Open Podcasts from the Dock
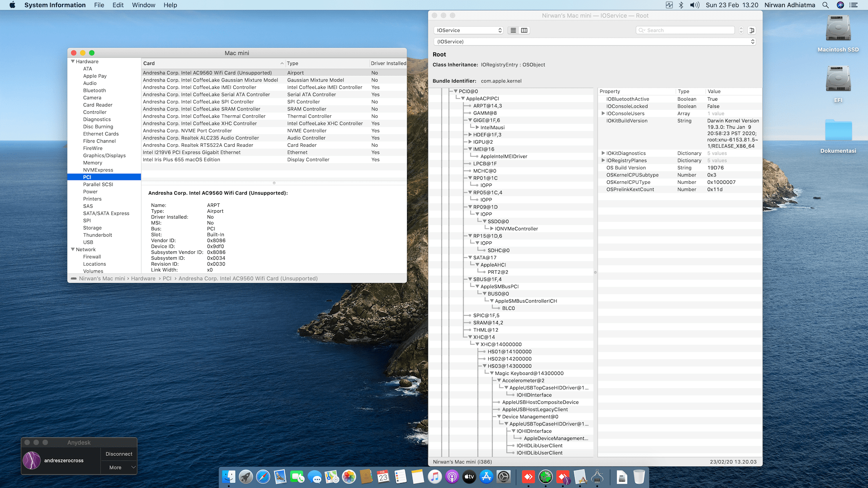The width and height of the screenshot is (868, 488). click(x=452, y=477)
